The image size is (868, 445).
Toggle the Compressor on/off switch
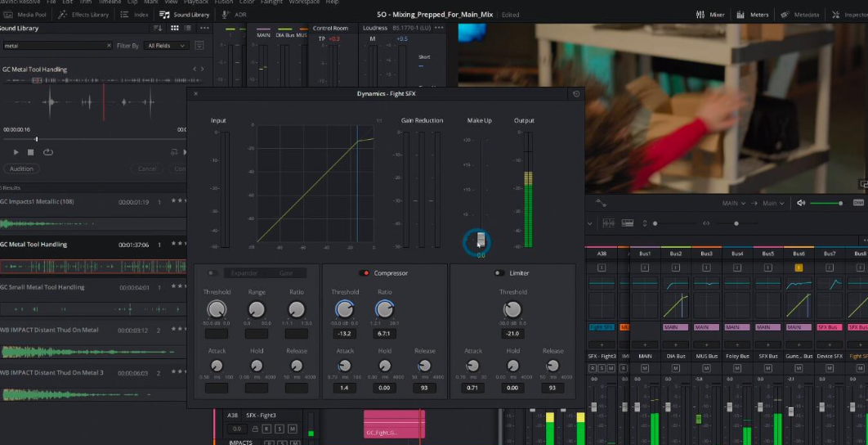pos(364,273)
